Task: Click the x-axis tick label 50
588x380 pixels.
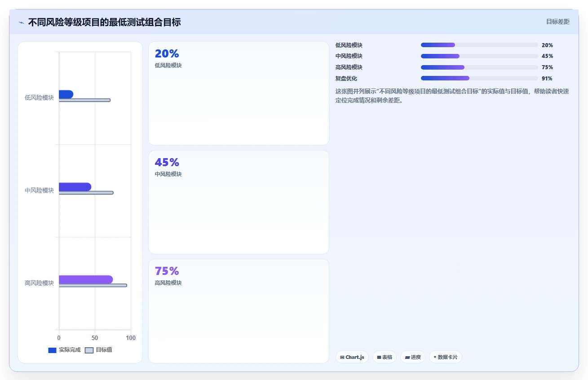Action: pos(95,338)
